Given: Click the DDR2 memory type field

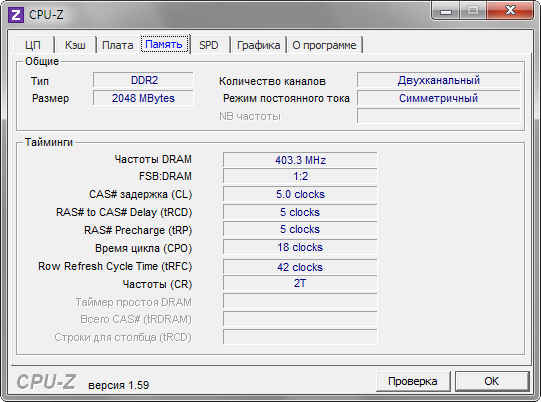Looking at the screenshot, I should [x=143, y=80].
